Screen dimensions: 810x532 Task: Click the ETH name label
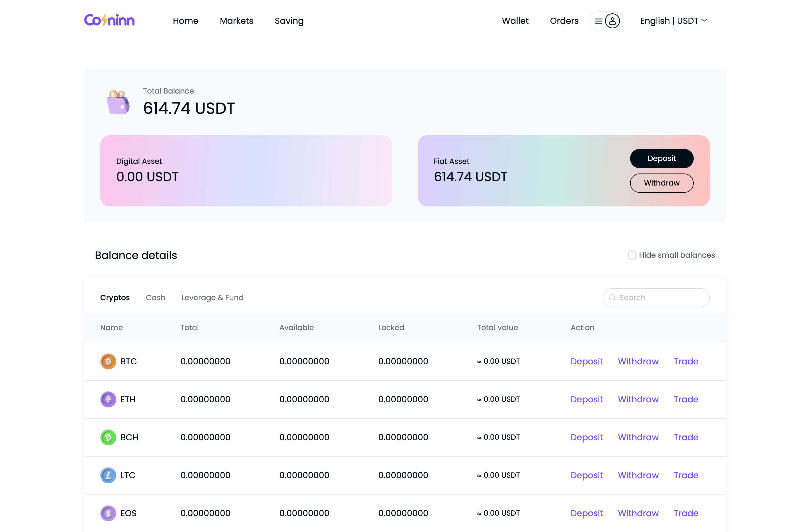tap(128, 399)
